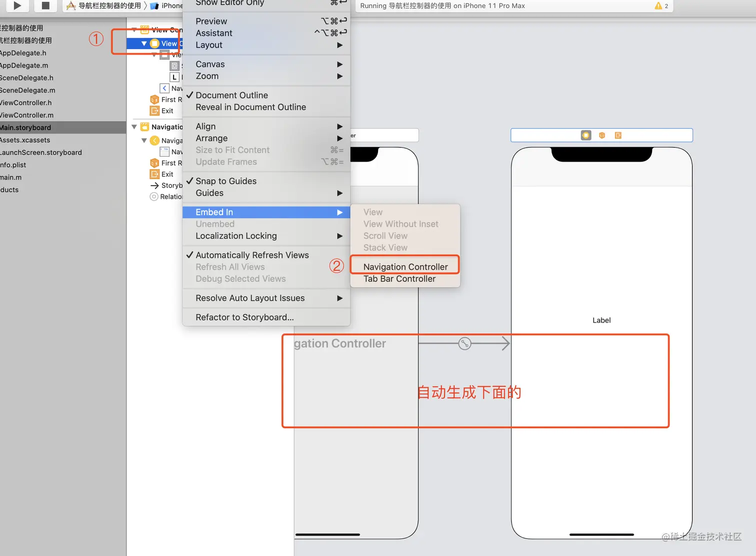Open AppDelegate.h in the file navigator
This screenshot has height=556, width=756.
[23, 53]
